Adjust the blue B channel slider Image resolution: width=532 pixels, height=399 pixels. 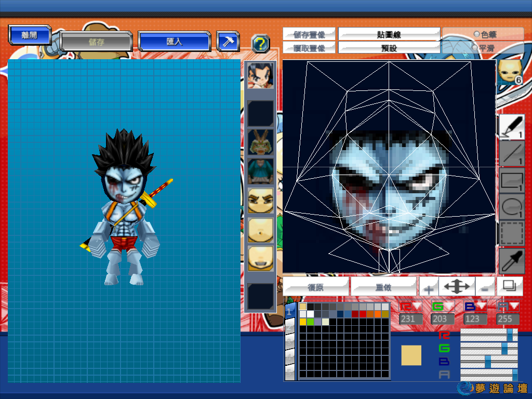tap(488, 362)
